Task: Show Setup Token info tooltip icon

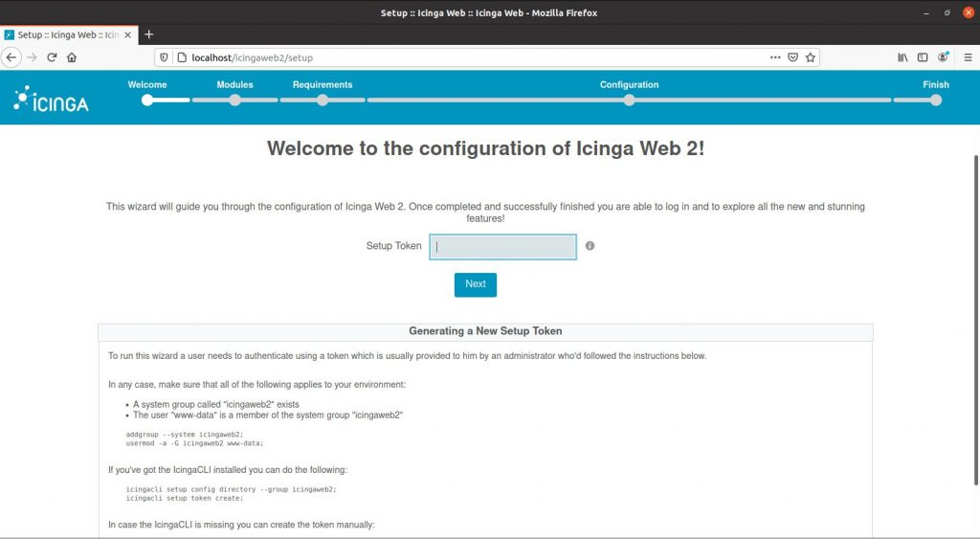Action: coord(590,246)
